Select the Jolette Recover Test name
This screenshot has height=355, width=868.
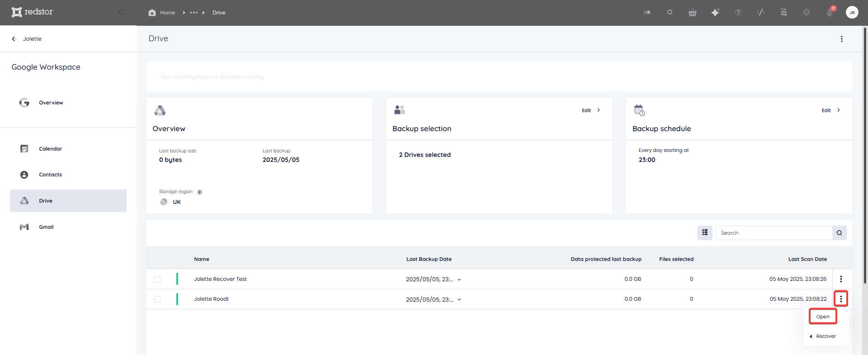221,279
